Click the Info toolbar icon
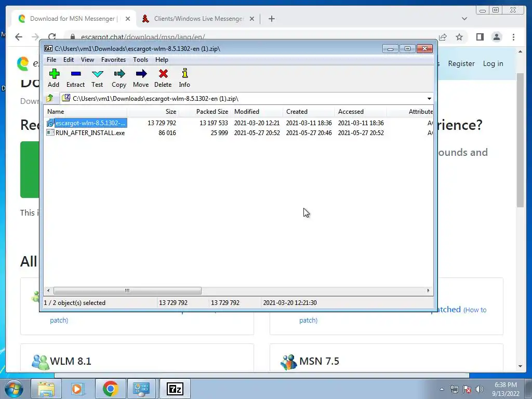This screenshot has width=532, height=399. pyautogui.click(x=184, y=78)
